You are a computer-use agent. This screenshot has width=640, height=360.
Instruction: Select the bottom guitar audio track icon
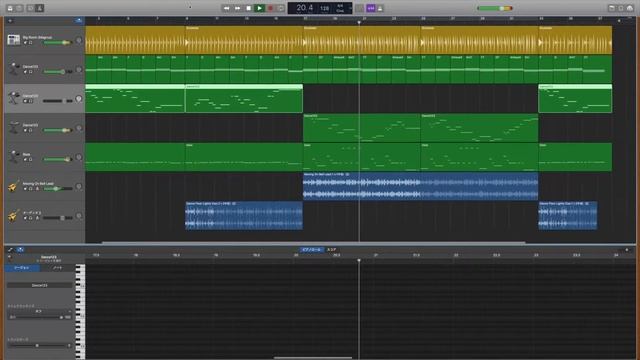(x=13, y=216)
